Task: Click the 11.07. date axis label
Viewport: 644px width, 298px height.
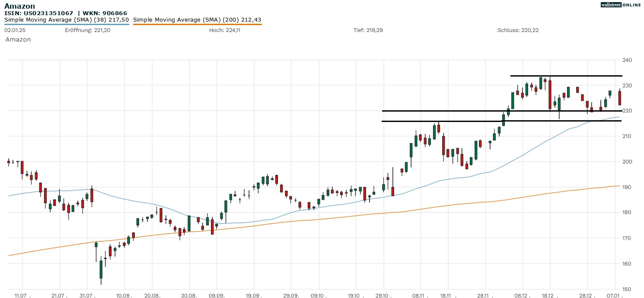Action: pyautogui.click(x=22, y=295)
